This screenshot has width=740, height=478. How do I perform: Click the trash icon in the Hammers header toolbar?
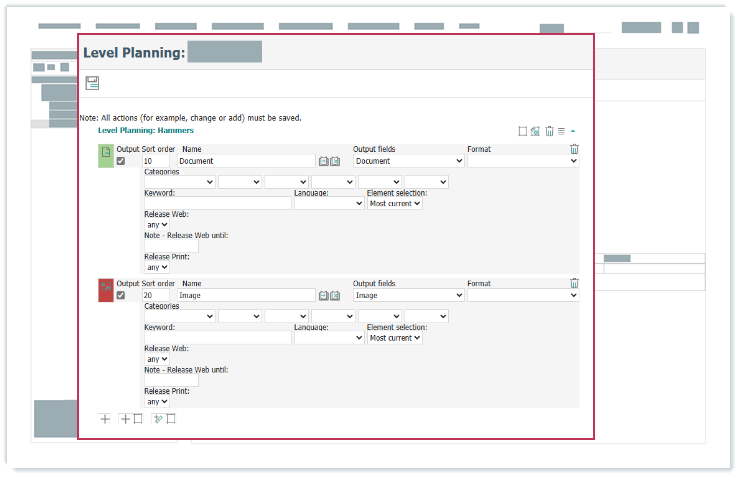[549, 131]
